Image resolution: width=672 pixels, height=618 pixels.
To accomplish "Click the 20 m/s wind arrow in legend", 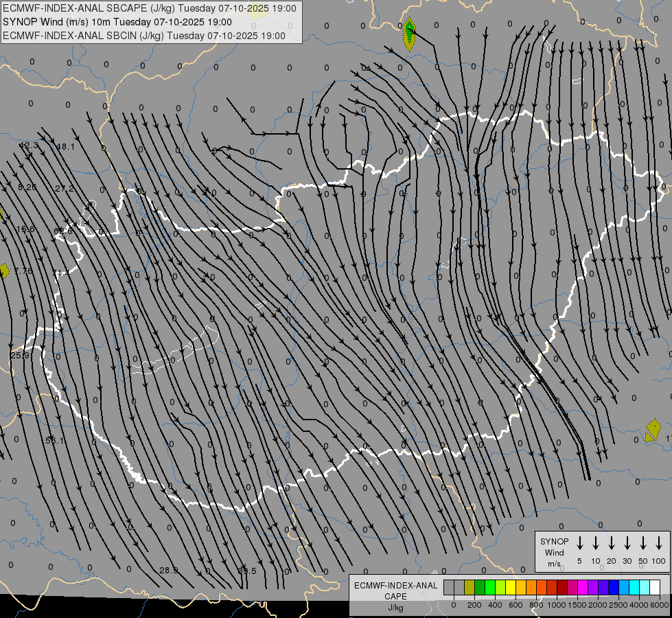I will [x=612, y=543].
